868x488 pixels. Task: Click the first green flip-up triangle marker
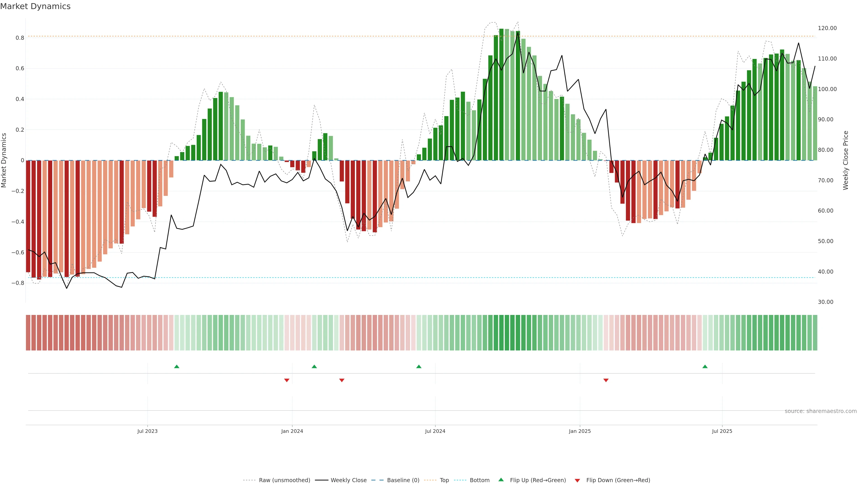(177, 366)
